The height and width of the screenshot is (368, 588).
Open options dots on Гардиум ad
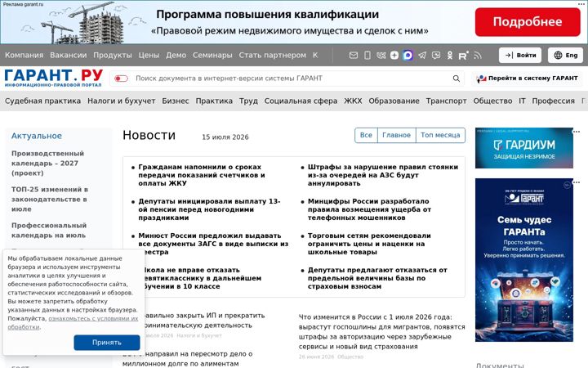click(x=577, y=132)
